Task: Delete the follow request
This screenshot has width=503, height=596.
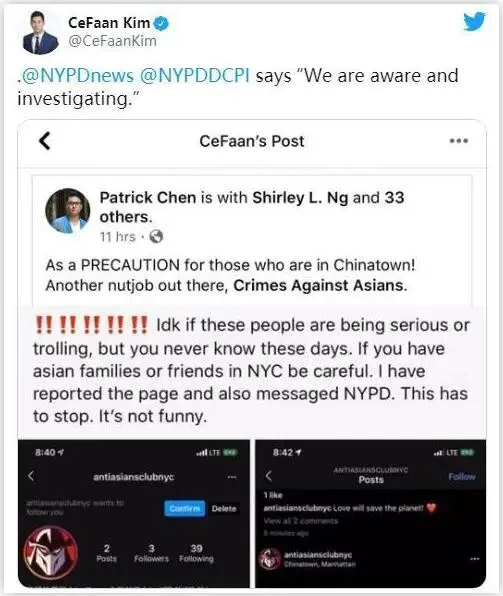Action: tap(224, 509)
